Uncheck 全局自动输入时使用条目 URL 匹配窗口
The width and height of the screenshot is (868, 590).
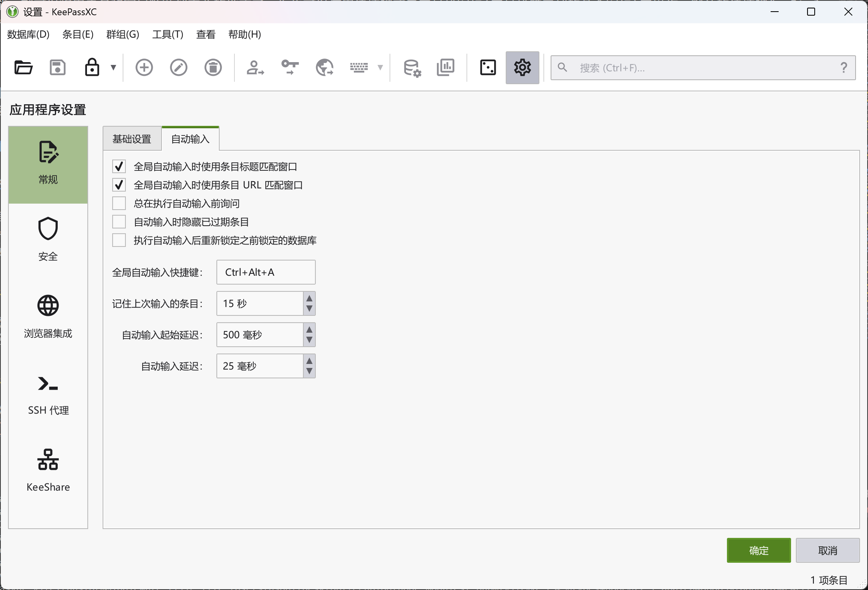tap(119, 185)
